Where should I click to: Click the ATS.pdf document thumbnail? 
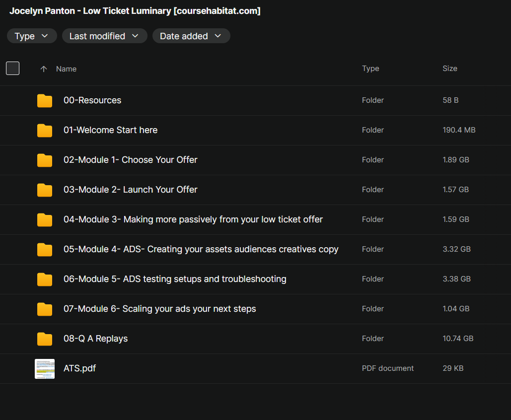[x=45, y=368]
